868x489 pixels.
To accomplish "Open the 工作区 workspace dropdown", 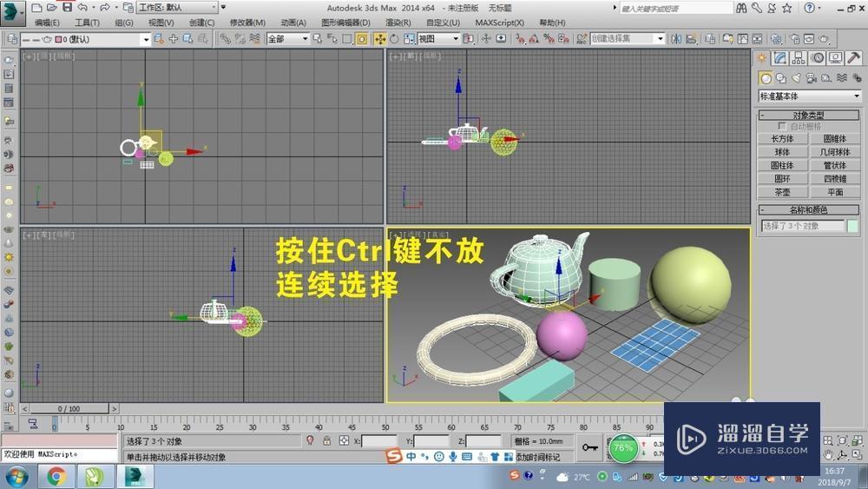I will coord(177,7).
